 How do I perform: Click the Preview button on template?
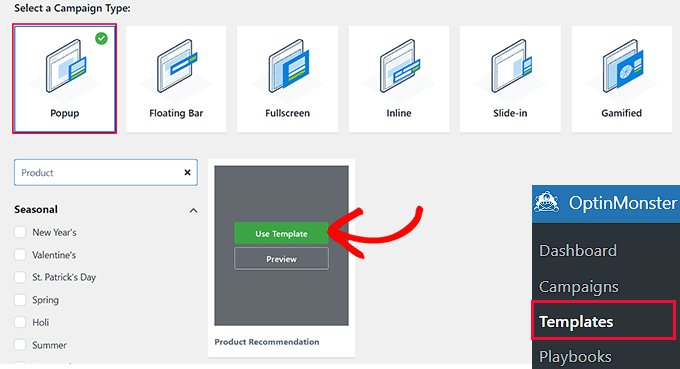point(281,259)
